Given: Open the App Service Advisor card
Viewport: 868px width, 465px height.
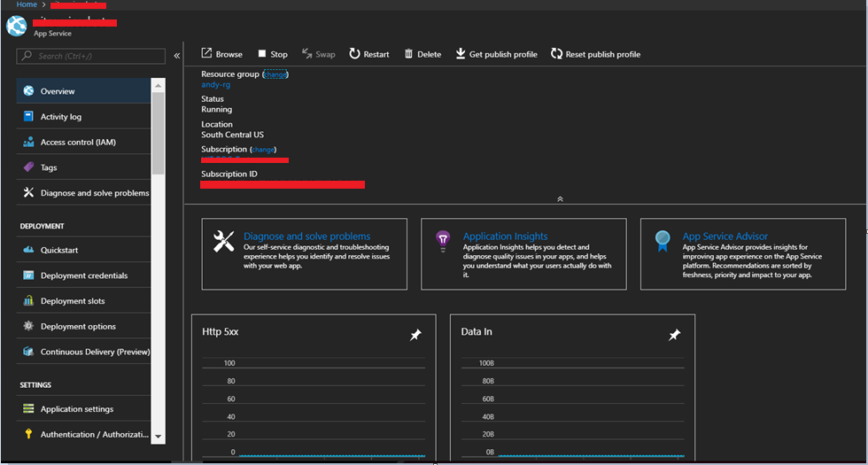Looking at the screenshot, I should point(743,253).
